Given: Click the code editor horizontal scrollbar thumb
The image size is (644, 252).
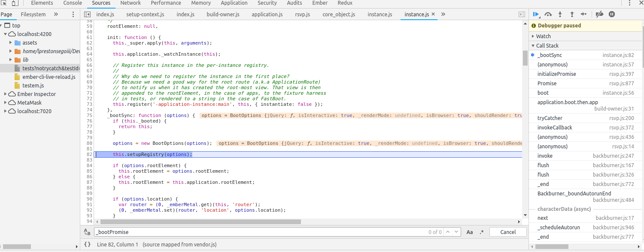Looking at the screenshot, I should coord(200,222).
